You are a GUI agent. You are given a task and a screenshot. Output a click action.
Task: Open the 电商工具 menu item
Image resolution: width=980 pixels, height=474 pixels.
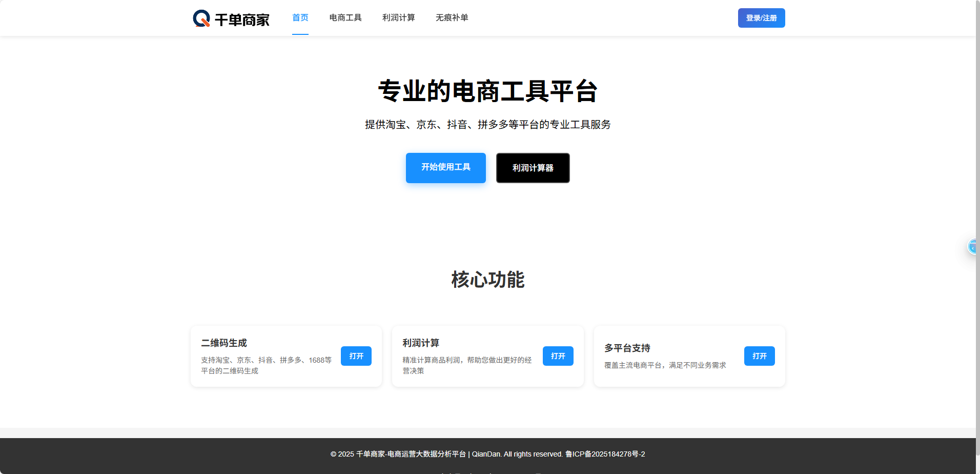[345, 18]
